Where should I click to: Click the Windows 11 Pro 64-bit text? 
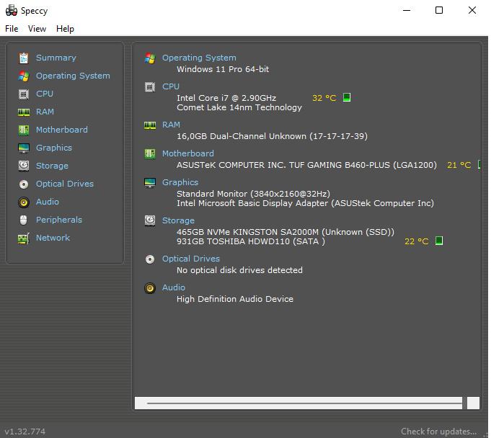click(223, 69)
